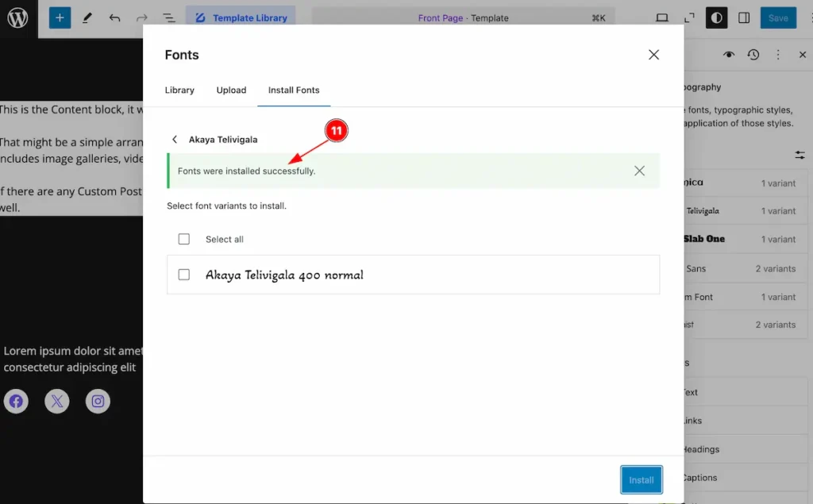Open the Slab One font entry

746,239
